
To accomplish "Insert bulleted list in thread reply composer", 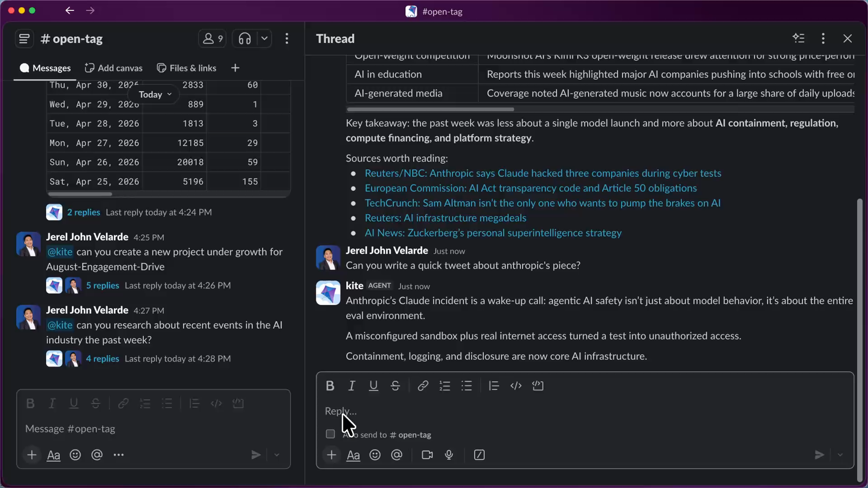I will [x=467, y=386].
